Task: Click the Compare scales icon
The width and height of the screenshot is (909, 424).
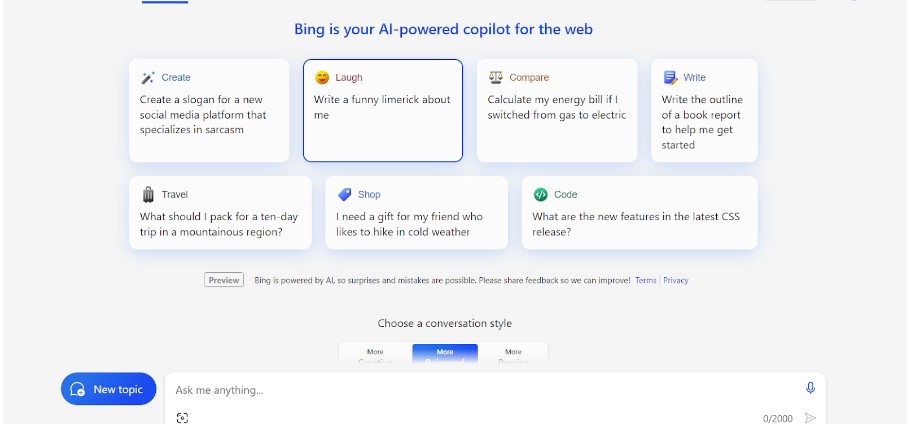Action: click(496, 77)
